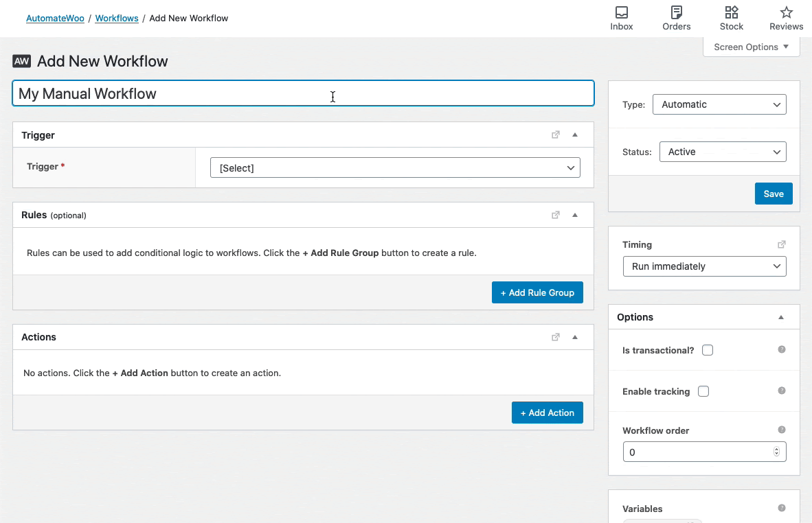Collapse the Rules panel
This screenshot has width=812, height=523.
[575, 215]
